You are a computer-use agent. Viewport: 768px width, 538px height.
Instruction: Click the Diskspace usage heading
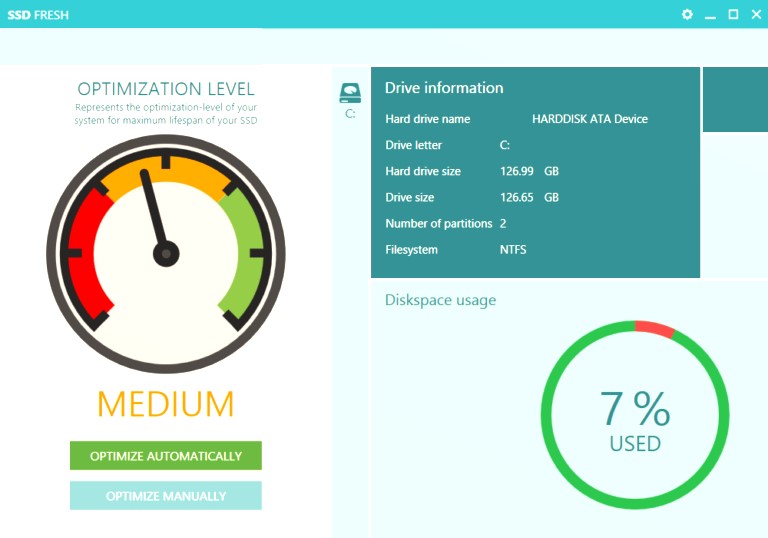click(x=440, y=300)
